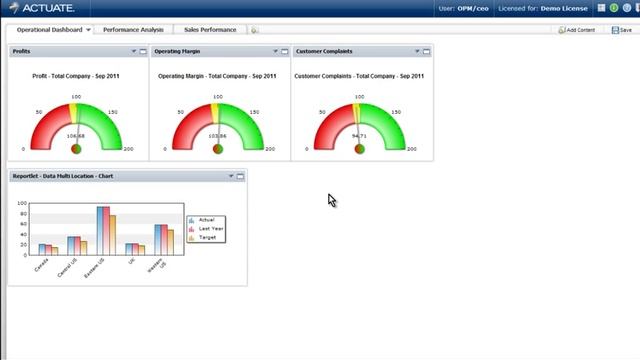
Task: Click Western US Target bar
Action: pyautogui.click(x=171, y=242)
